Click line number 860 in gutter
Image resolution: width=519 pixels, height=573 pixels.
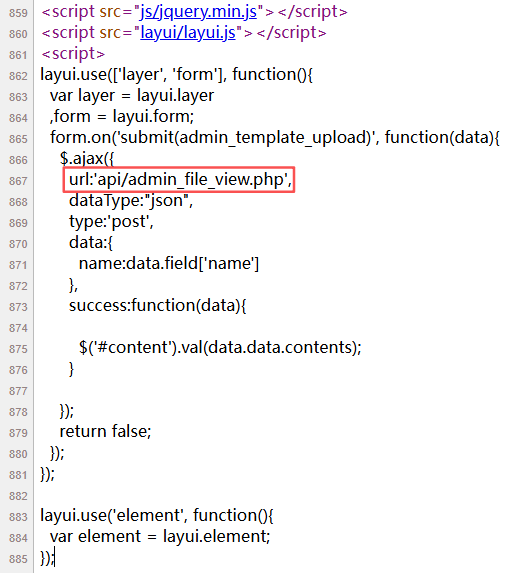tap(18, 34)
